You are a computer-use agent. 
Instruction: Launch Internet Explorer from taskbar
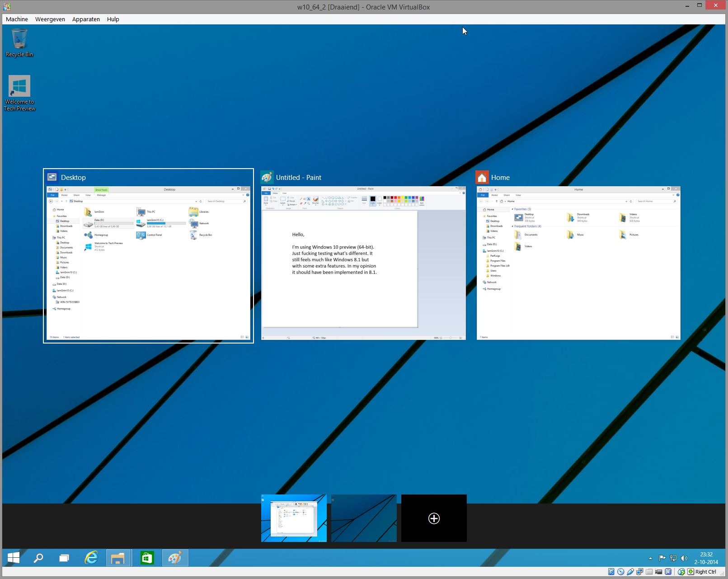[x=91, y=558]
